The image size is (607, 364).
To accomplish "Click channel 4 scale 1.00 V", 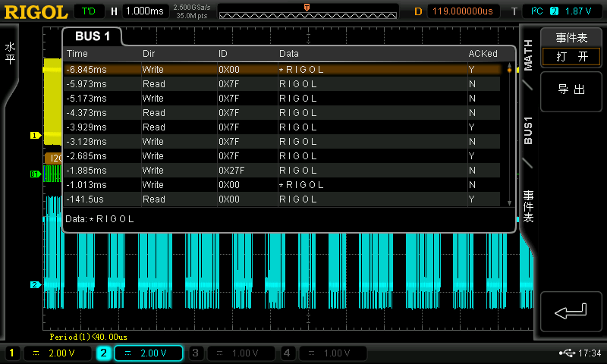I will (332, 353).
